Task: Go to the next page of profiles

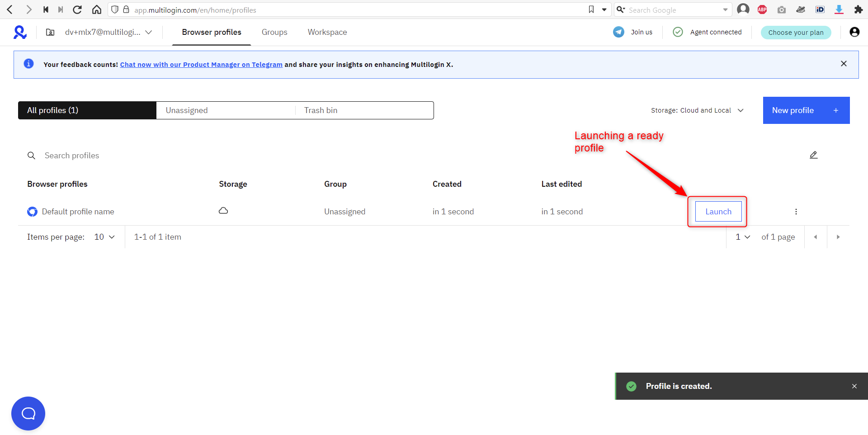Action: point(838,237)
